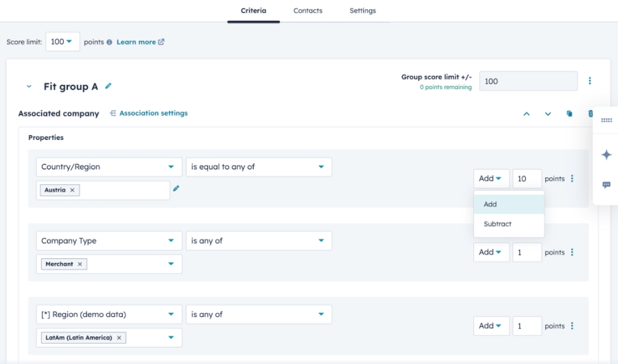This screenshot has width=618, height=364.
Task: Remove the Austria tag with its X
Action: (x=72, y=190)
